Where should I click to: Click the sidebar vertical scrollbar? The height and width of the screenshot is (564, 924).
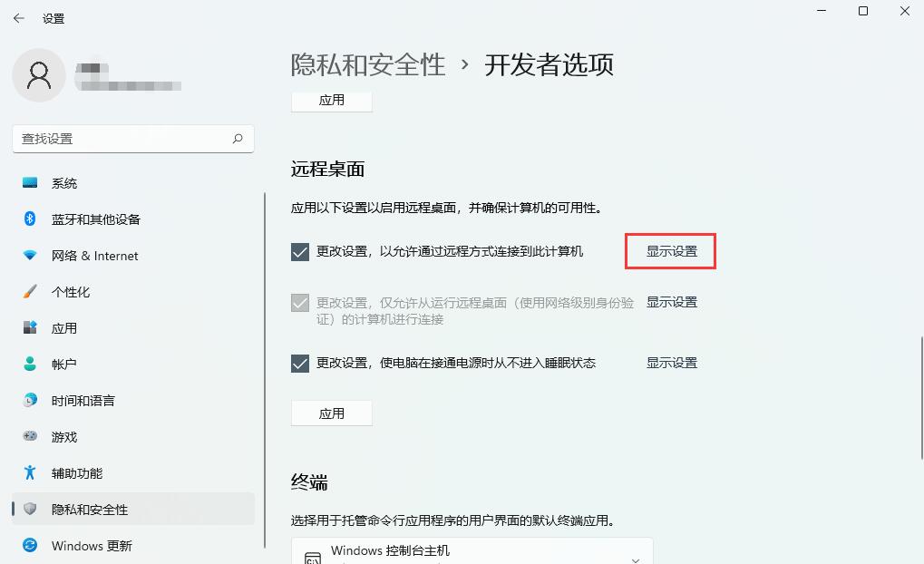pos(265,370)
